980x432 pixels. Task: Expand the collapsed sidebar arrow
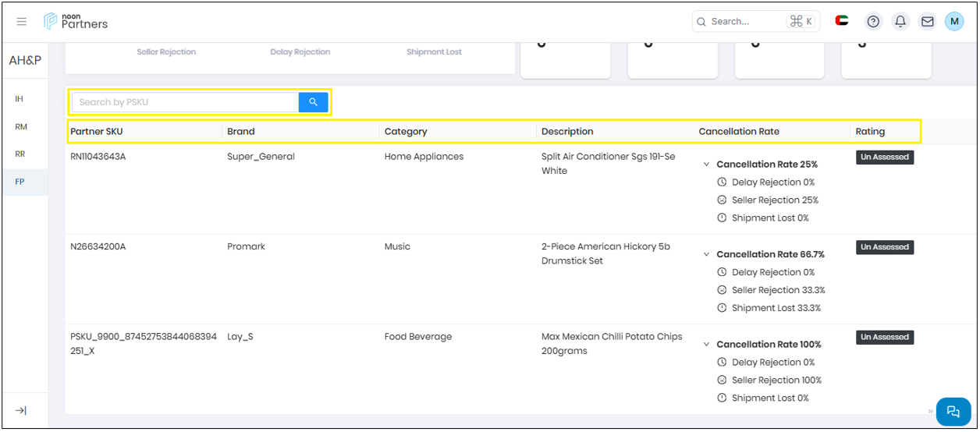tap(21, 411)
